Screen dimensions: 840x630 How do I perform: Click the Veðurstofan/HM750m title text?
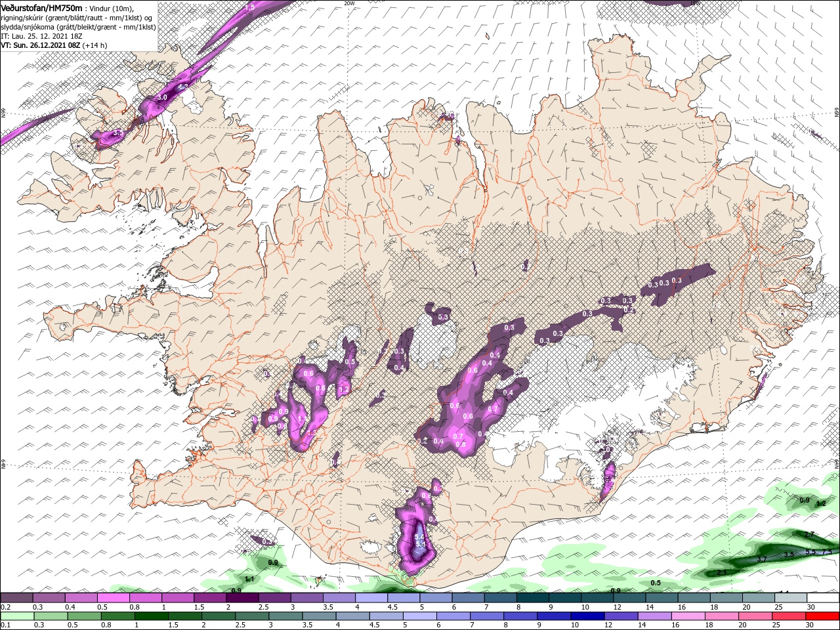pos(42,8)
